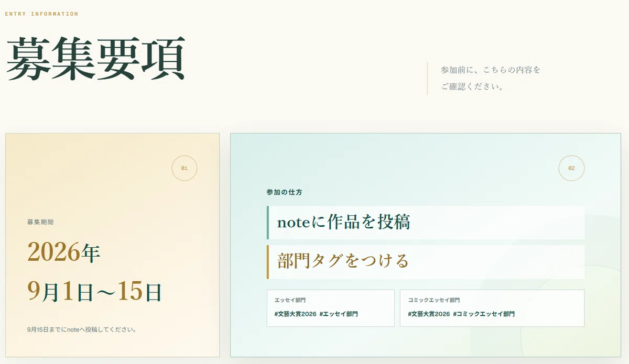Image resolution: width=629 pixels, height=364 pixels.
Task: Click the note 9月15日までにnoteへ投稿してください。
Action: (82, 330)
